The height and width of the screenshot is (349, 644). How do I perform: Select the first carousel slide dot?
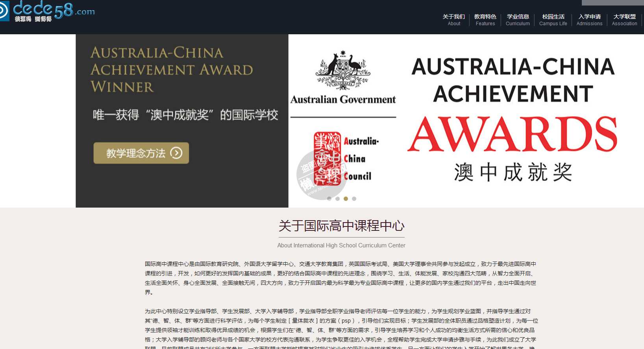tap(329, 199)
